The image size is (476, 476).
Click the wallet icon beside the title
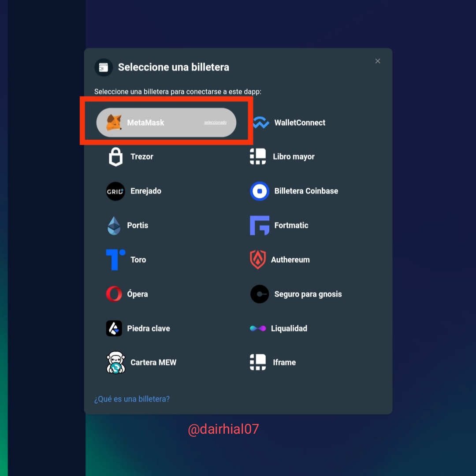(104, 67)
